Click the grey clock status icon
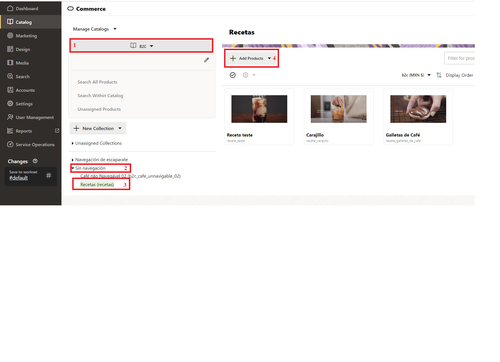This screenshot has width=500, height=362. pos(245,75)
